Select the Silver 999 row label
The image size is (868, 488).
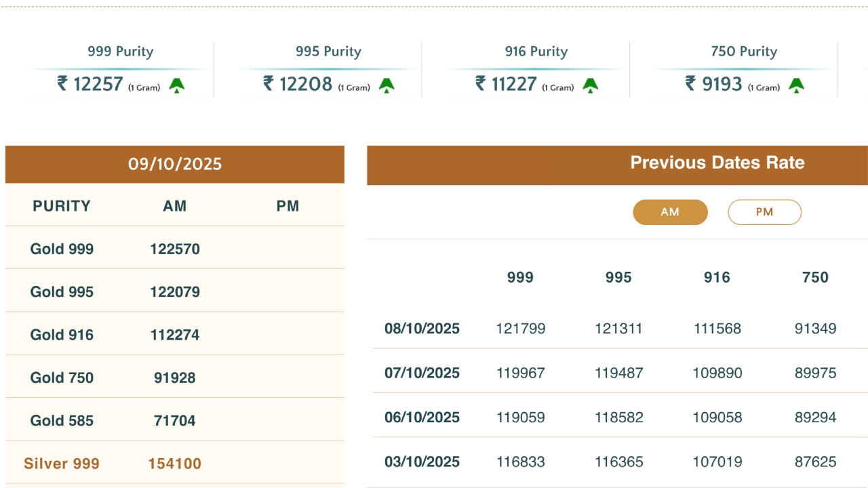(62, 464)
